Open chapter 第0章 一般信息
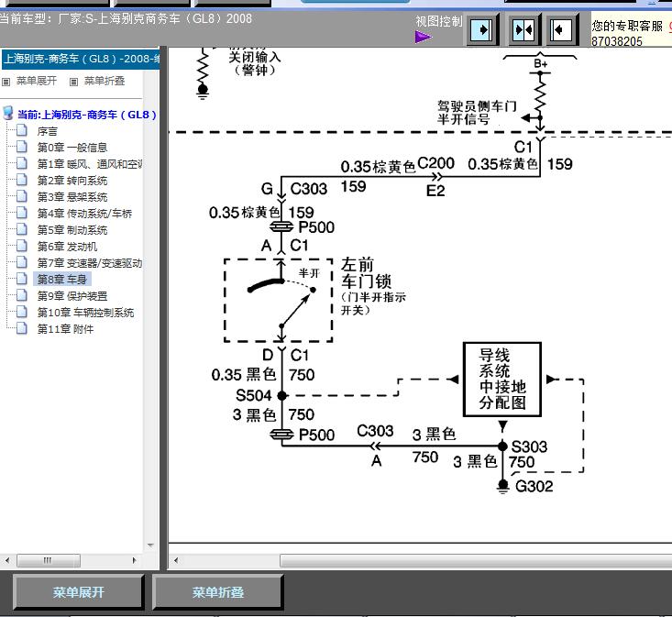 pyautogui.click(x=72, y=148)
